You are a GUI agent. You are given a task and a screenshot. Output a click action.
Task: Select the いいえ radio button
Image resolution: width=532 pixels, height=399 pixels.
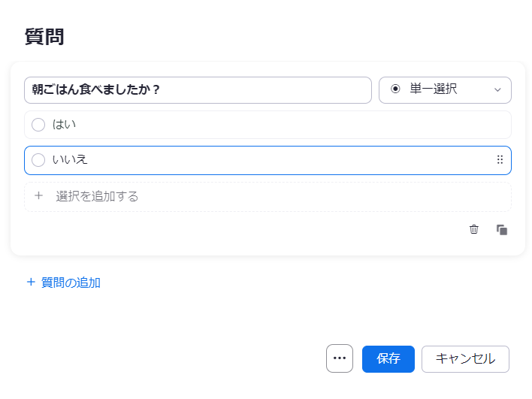tap(38, 160)
